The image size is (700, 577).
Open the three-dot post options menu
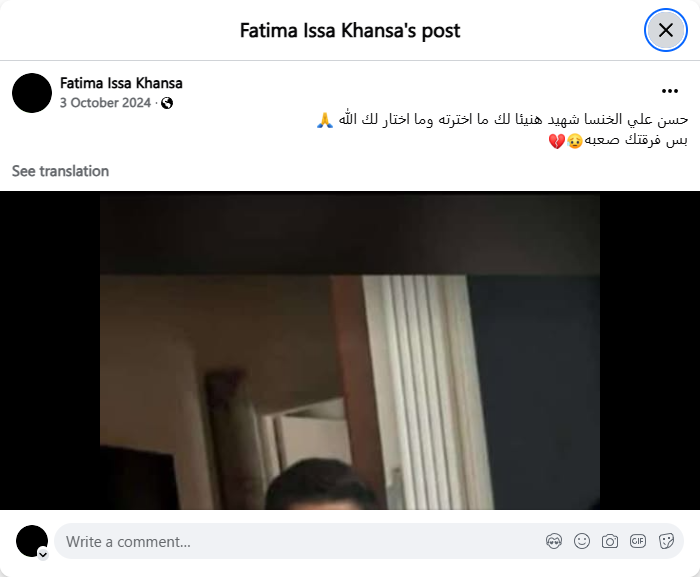tap(670, 91)
